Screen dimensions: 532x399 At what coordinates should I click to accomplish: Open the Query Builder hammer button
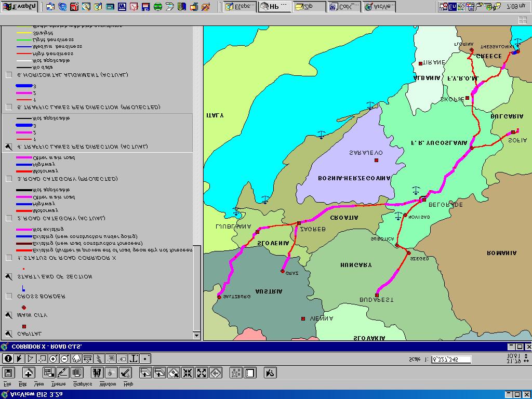click(125, 373)
